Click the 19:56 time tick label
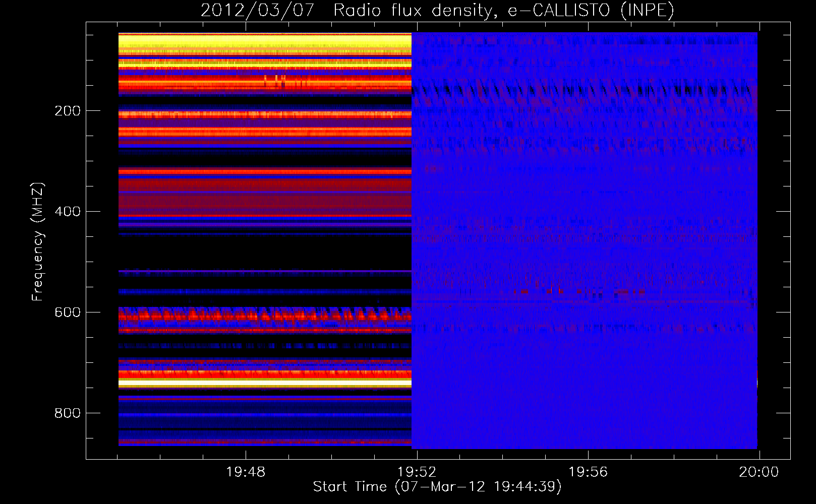The width and height of the screenshot is (816, 504). coord(588,472)
